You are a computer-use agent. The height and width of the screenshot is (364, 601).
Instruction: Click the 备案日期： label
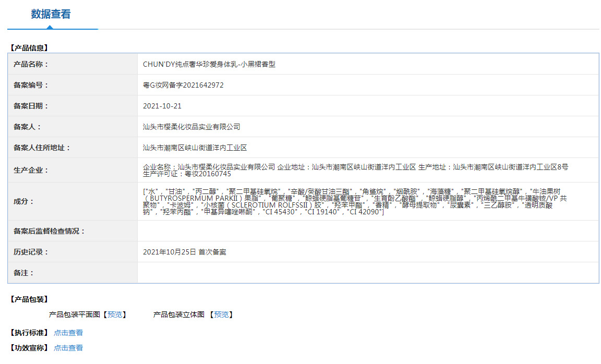tap(31, 106)
